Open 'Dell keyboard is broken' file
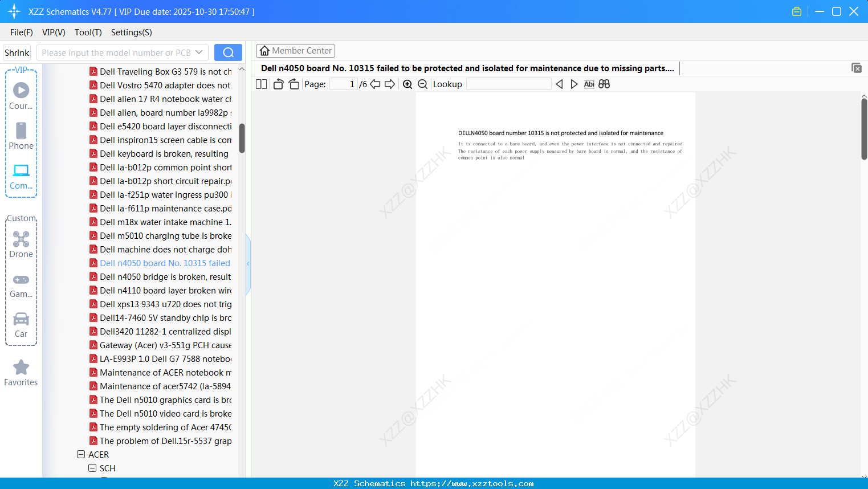The image size is (868, 489). pos(159,154)
